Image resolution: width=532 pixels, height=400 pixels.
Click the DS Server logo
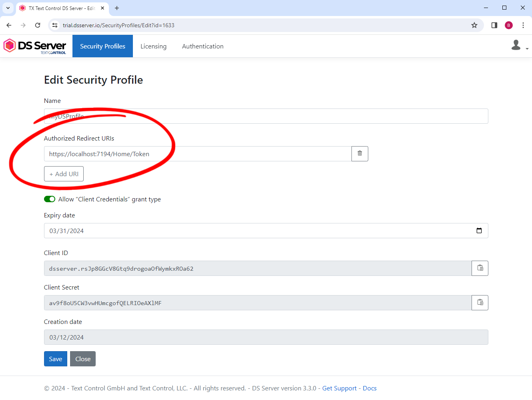[x=35, y=46]
